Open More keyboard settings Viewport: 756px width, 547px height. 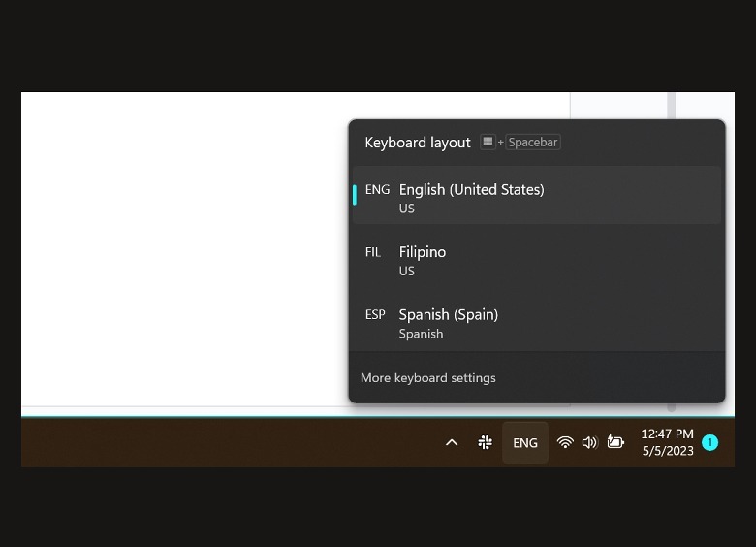[428, 377]
